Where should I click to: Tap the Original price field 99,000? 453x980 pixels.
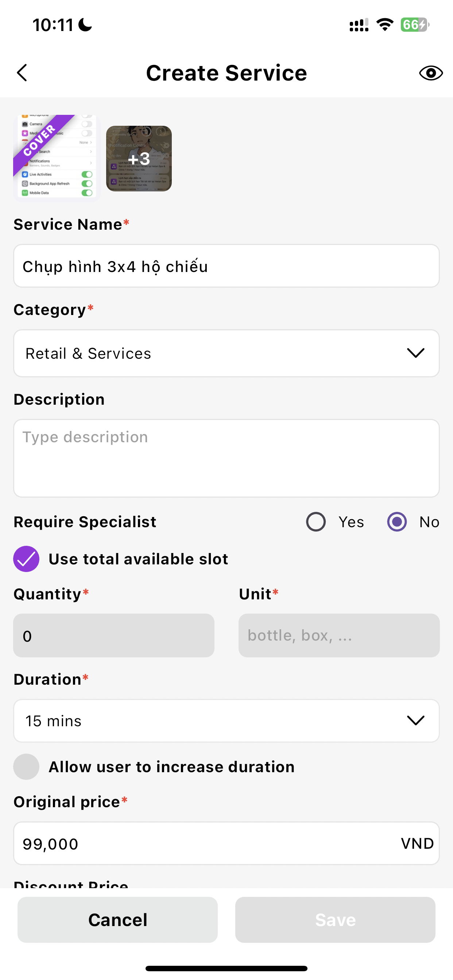coord(206,843)
